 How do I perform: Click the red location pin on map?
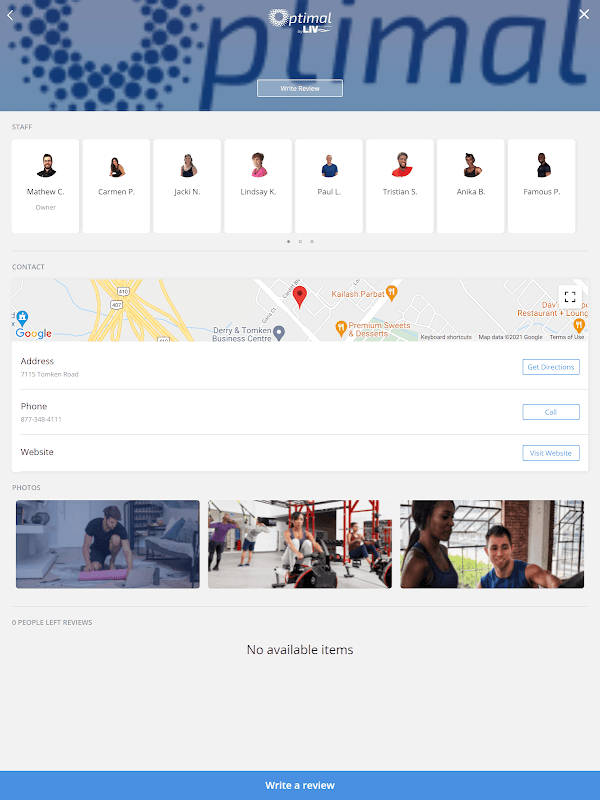pos(300,297)
